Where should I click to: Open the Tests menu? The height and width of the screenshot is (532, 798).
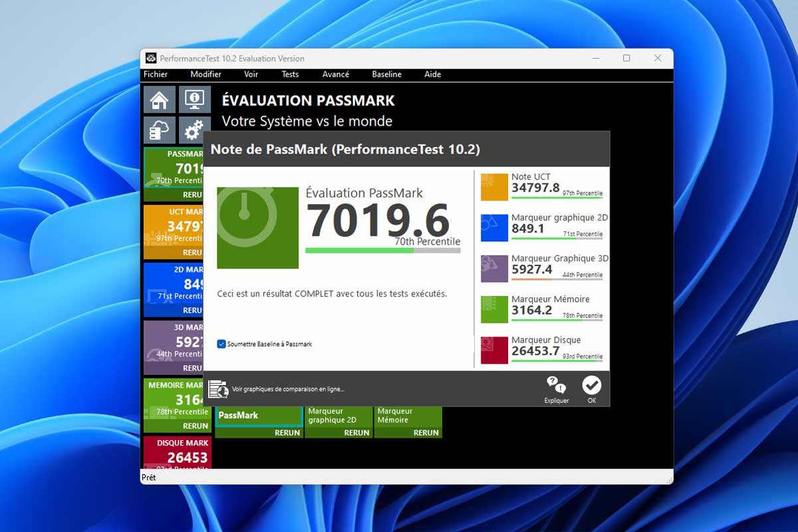[290, 74]
